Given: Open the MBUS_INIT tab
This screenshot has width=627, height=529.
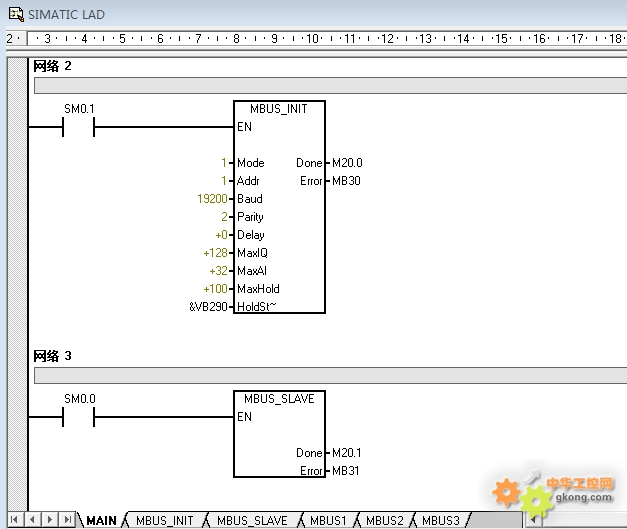Looking at the screenshot, I should 165,520.
